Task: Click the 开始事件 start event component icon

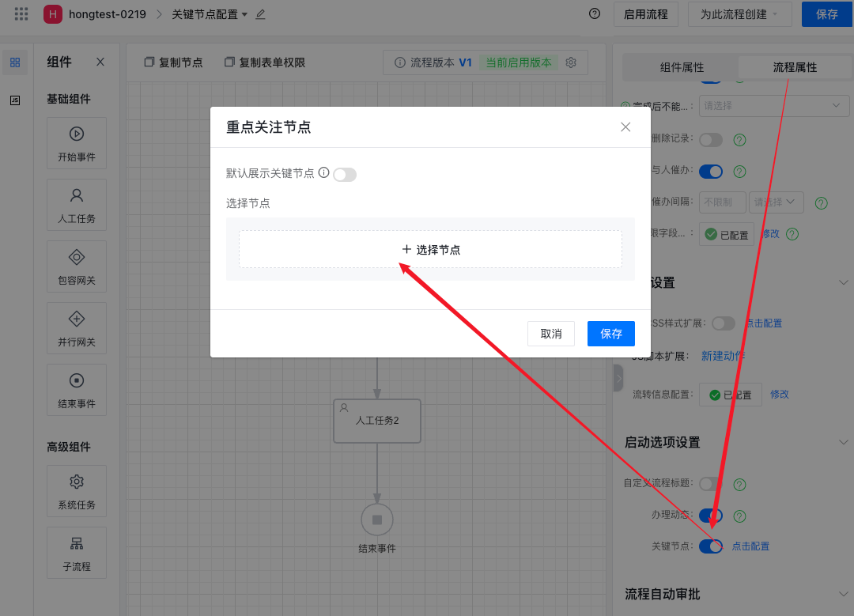Action: [x=77, y=134]
